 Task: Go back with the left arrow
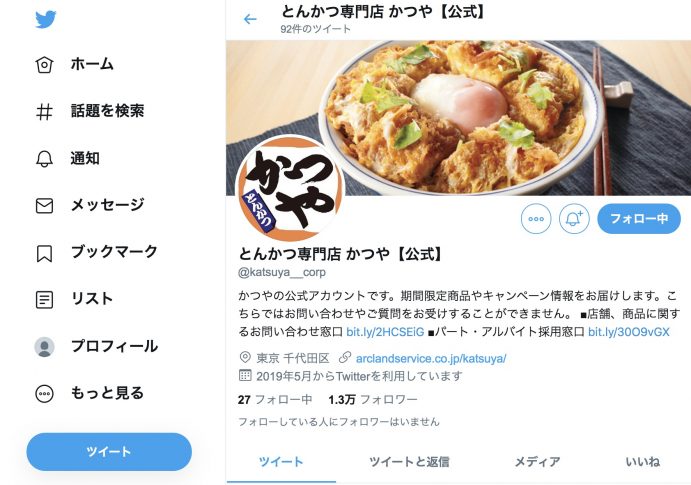(x=250, y=19)
